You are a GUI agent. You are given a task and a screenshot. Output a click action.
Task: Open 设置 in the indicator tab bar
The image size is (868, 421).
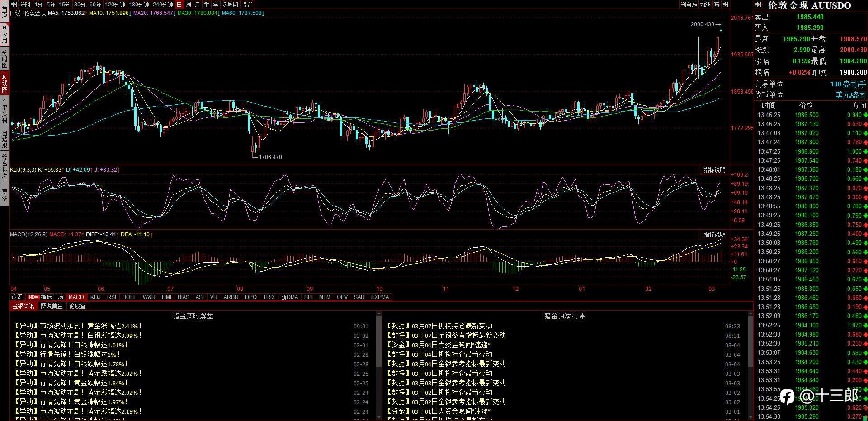point(17,297)
